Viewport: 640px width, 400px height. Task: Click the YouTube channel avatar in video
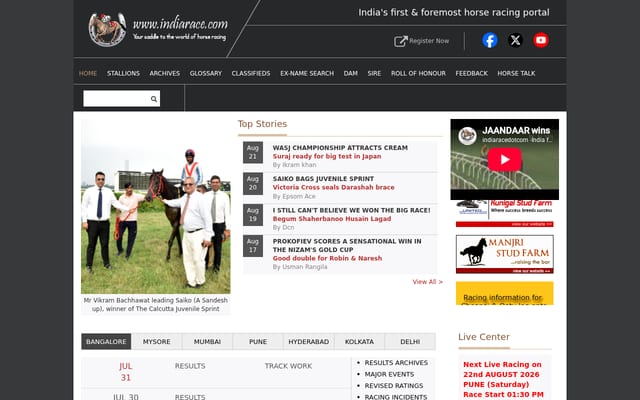(x=467, y=136)
